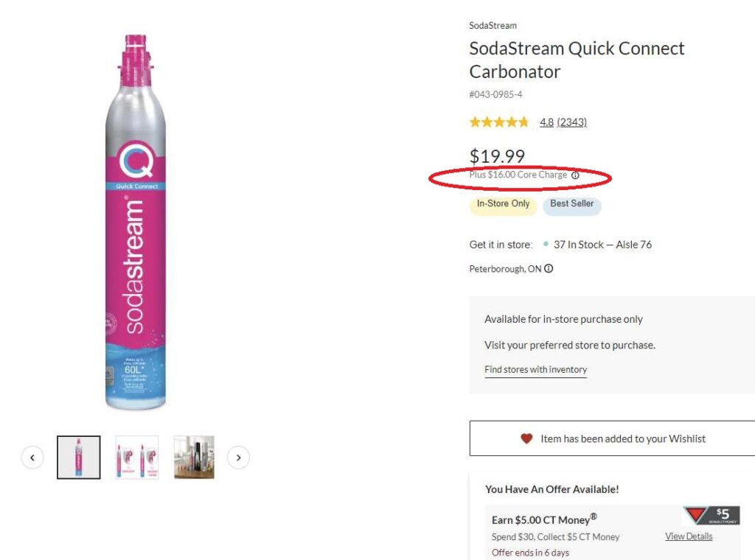Select the single carbonator bottle thumbnail
The width and height of the screenshot is (755, 560).
point(79,458)
